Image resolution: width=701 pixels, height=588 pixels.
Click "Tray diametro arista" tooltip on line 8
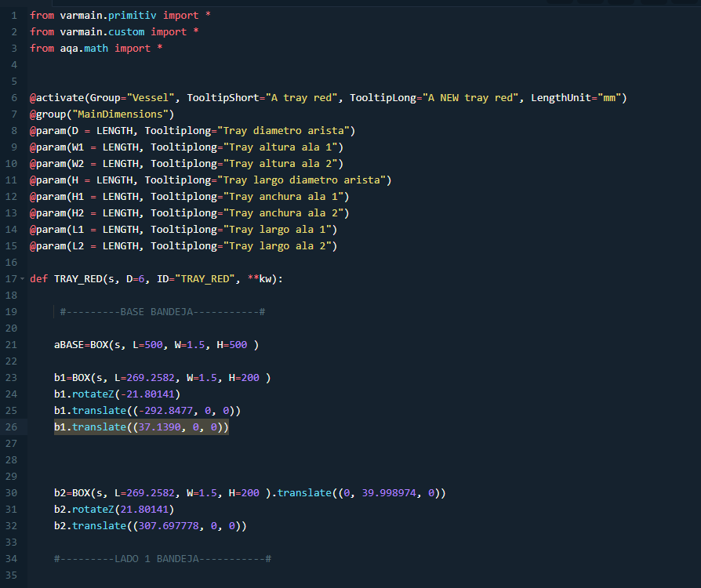tap(283, 131)
